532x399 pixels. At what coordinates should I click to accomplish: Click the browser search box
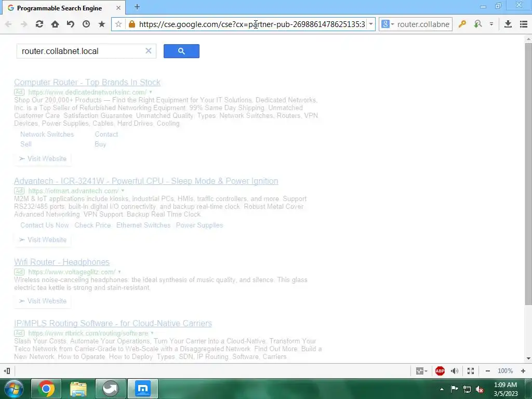point(423,24)
